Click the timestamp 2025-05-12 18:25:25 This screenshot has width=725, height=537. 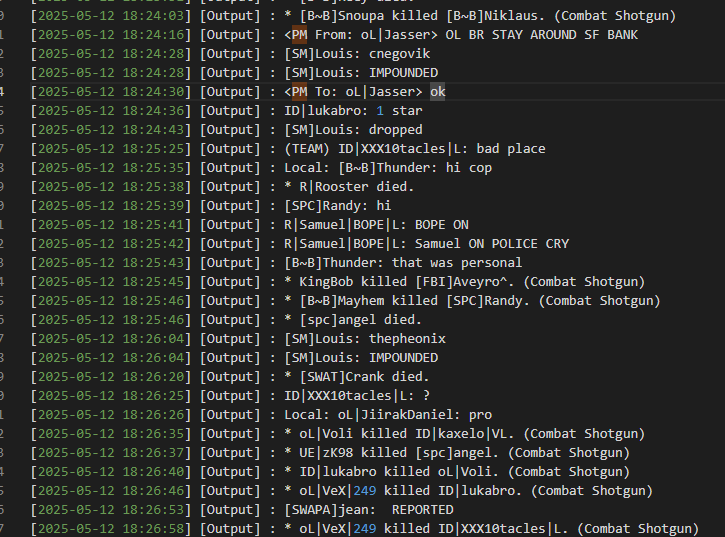111,148
